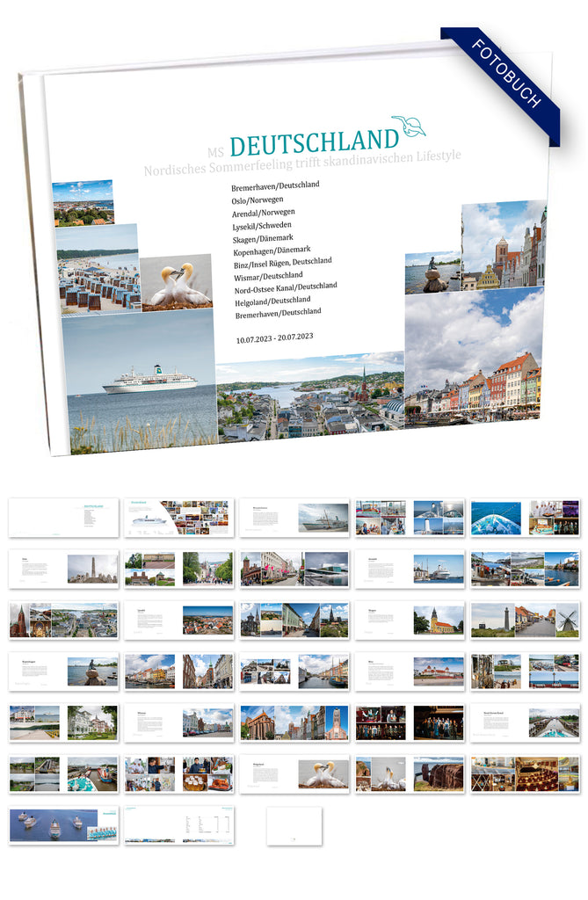Open the Helgoland intro spread with gannets
588x900 pixels.
click(294, 773)
